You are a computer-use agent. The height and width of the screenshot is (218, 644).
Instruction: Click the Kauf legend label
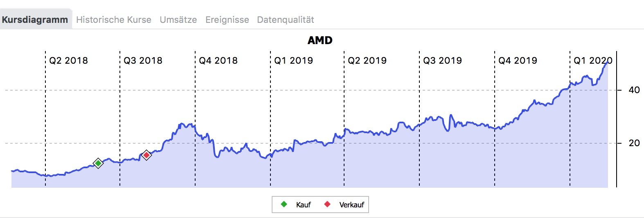[x=303, y=205]
